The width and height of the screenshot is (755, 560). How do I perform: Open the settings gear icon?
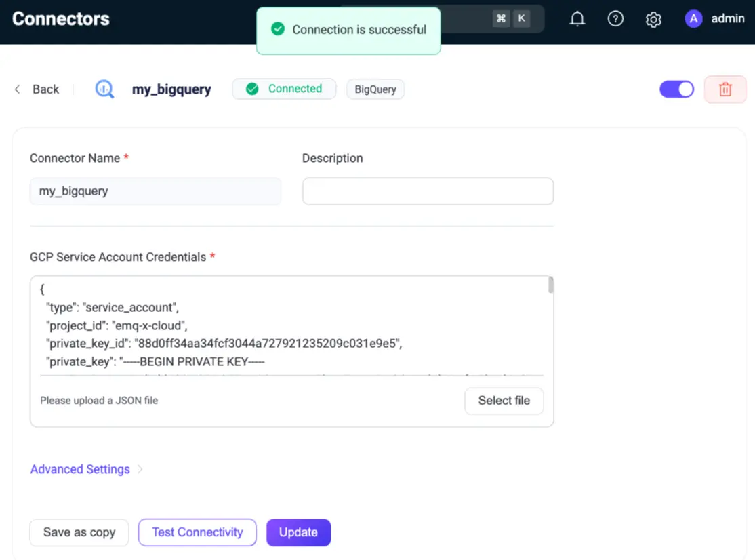653,20
